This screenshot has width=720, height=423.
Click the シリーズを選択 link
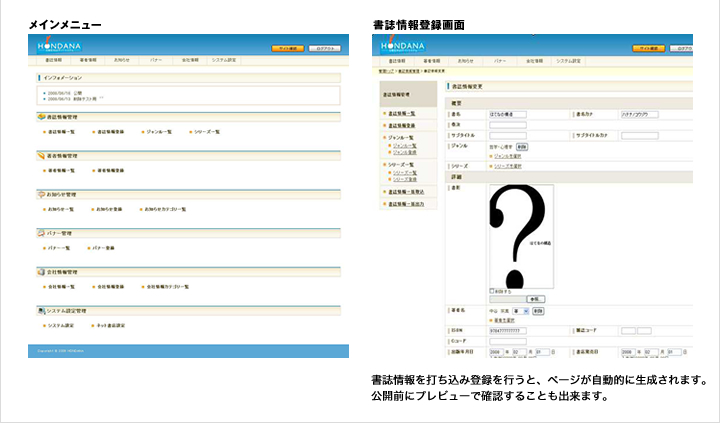tap(507, 166)
